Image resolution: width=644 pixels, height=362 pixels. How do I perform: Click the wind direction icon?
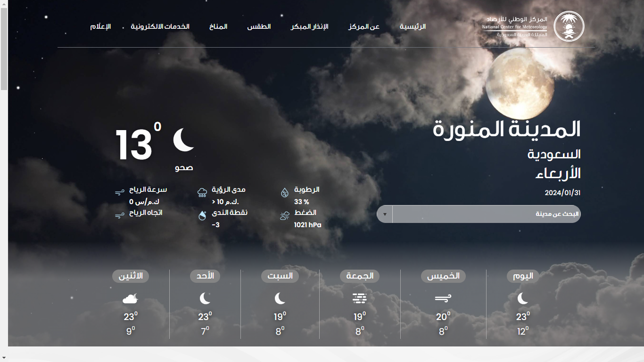coord(119,215)
